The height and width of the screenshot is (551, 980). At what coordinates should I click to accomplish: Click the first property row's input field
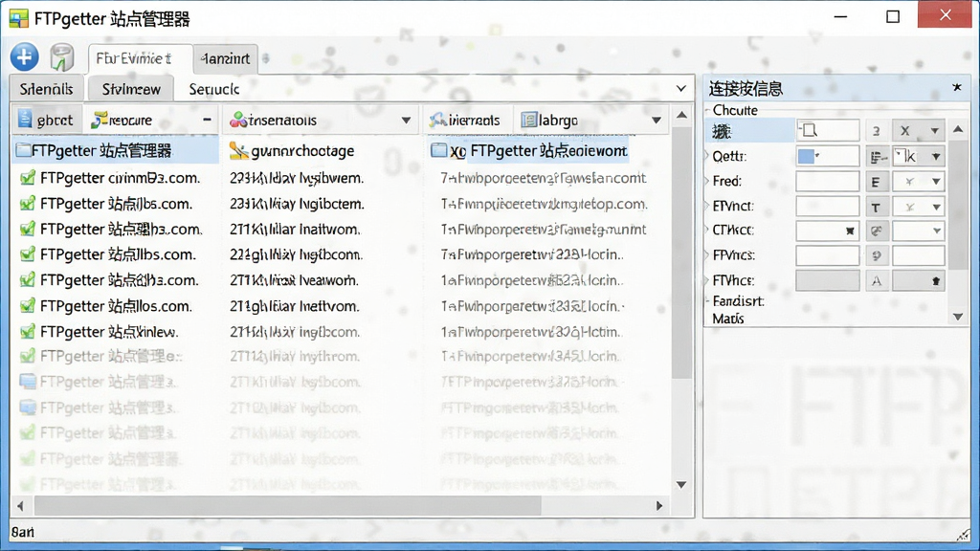[828, 130]
